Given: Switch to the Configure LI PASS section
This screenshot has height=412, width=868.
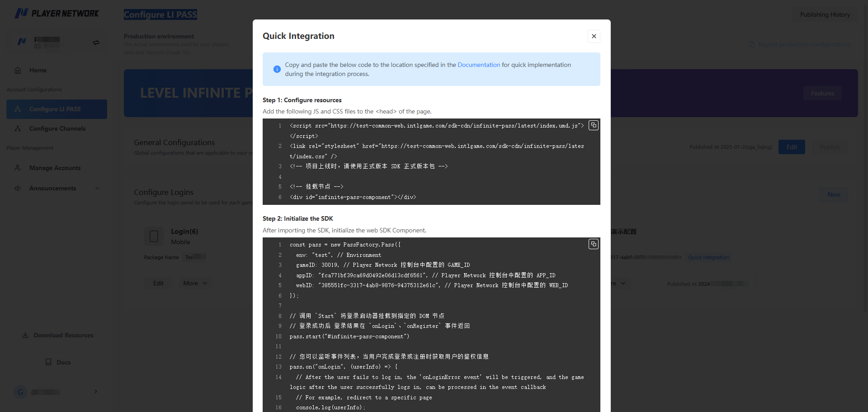Looking at the screenshot, I should click(x=57, y=109).
